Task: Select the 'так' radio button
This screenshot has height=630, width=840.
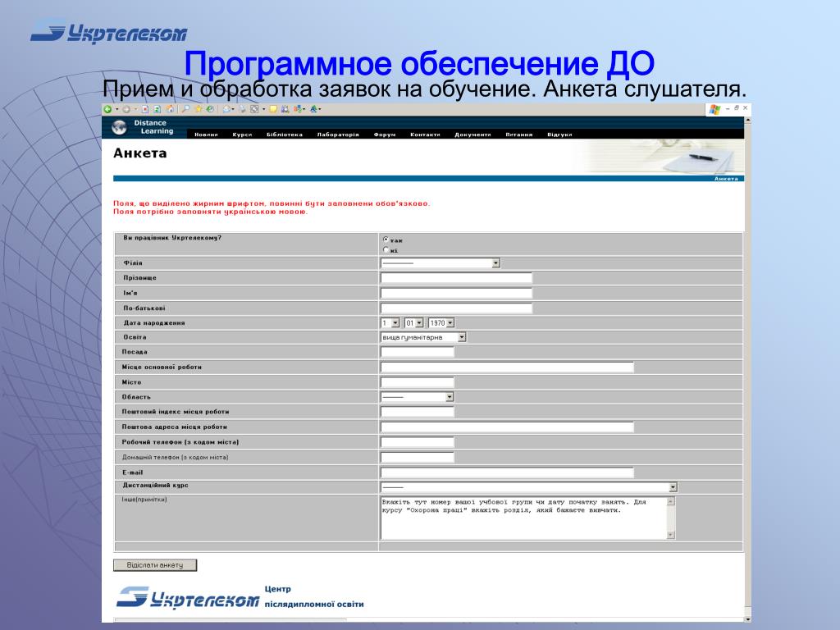Action: (386, 240)
